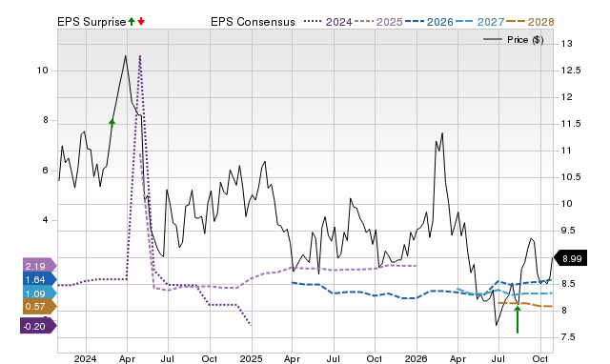Viewport: 610px width, 364px height.
Task: Click the EPS Surprise legend label
Action: click(x=91, y=22)
